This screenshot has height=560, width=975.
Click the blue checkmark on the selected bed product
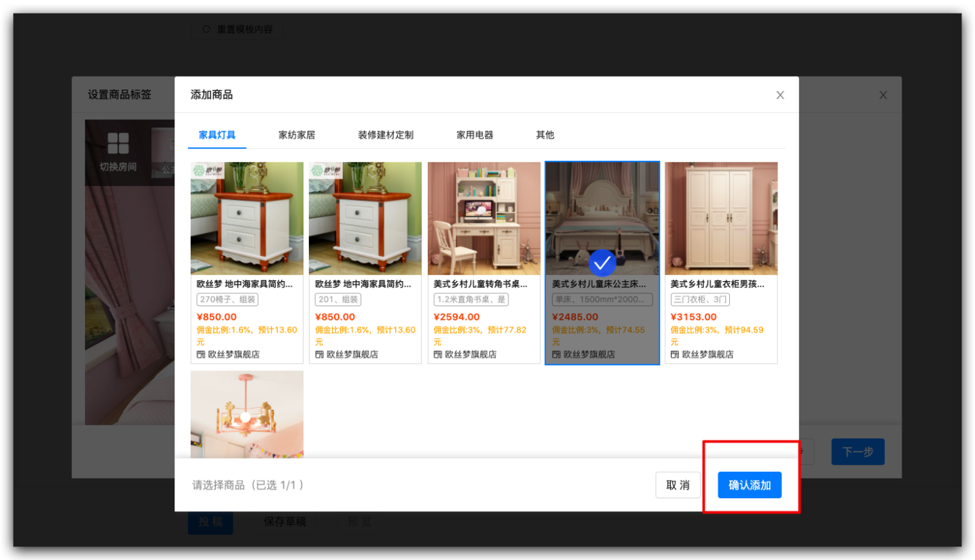pos(602,262)
